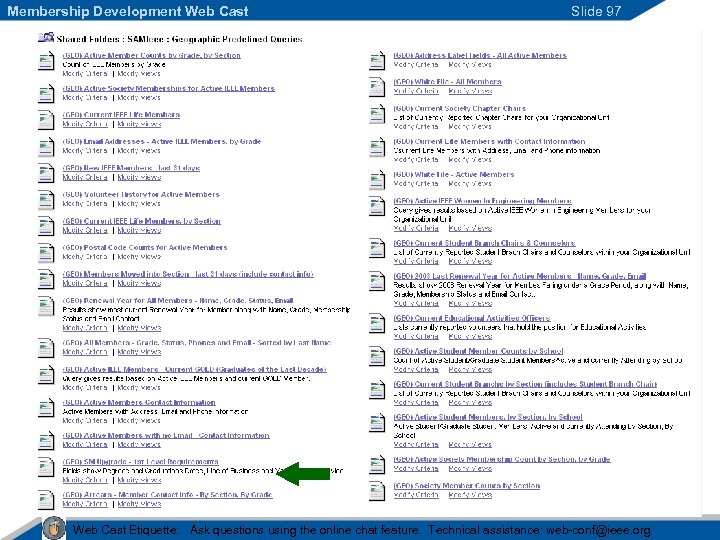Open Current Student Branch Chairs & Counselors query
The image size is (720, 540).
pos(484,243)
